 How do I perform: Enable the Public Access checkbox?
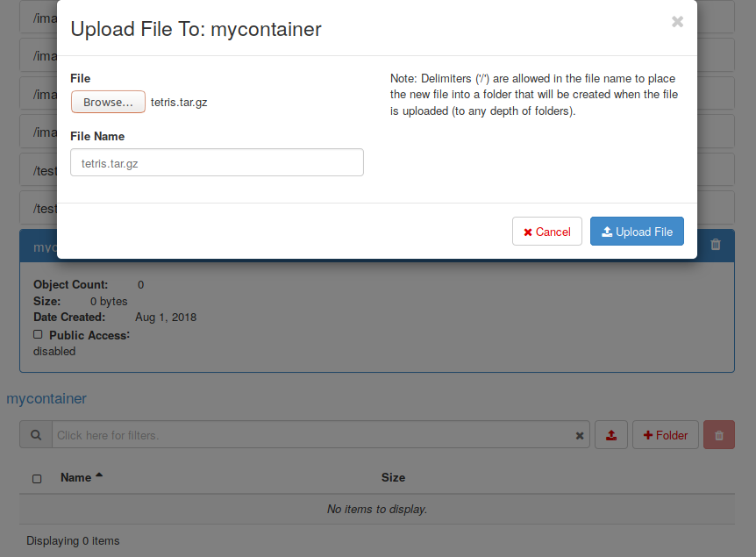tap(38, 334)
